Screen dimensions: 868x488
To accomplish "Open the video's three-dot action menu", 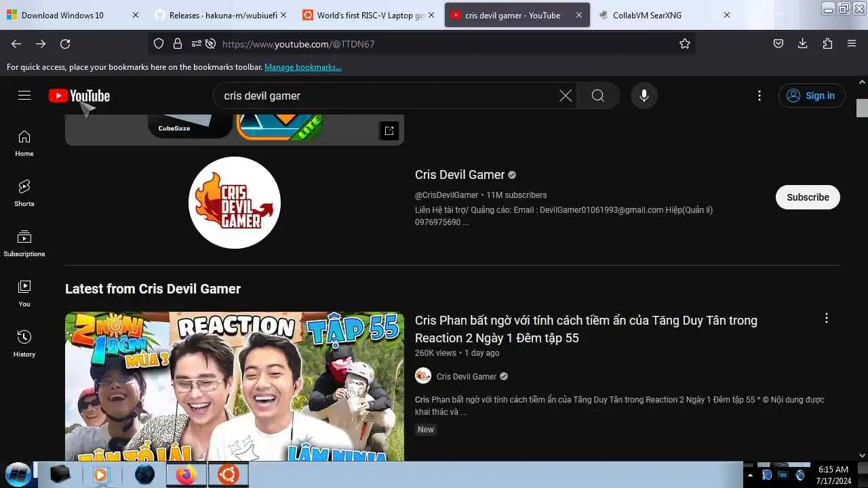I will tap(826, 318).
